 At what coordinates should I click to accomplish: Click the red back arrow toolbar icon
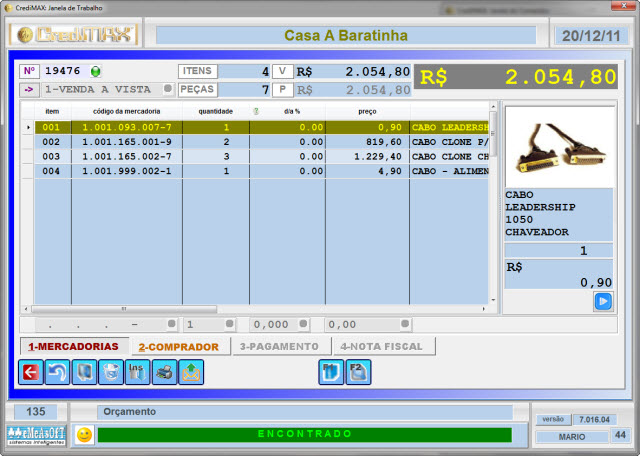click(x=30, y=372)
